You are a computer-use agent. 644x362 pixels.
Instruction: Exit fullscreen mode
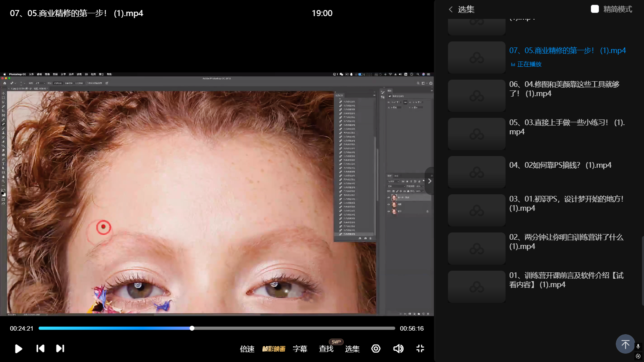pos(420,349)
